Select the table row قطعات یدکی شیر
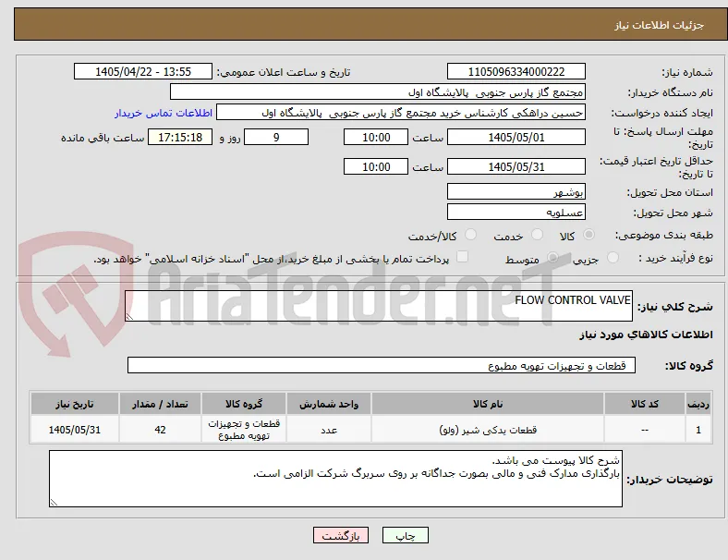This screenshot has width=728, height=560. click(x=370, y=430)
